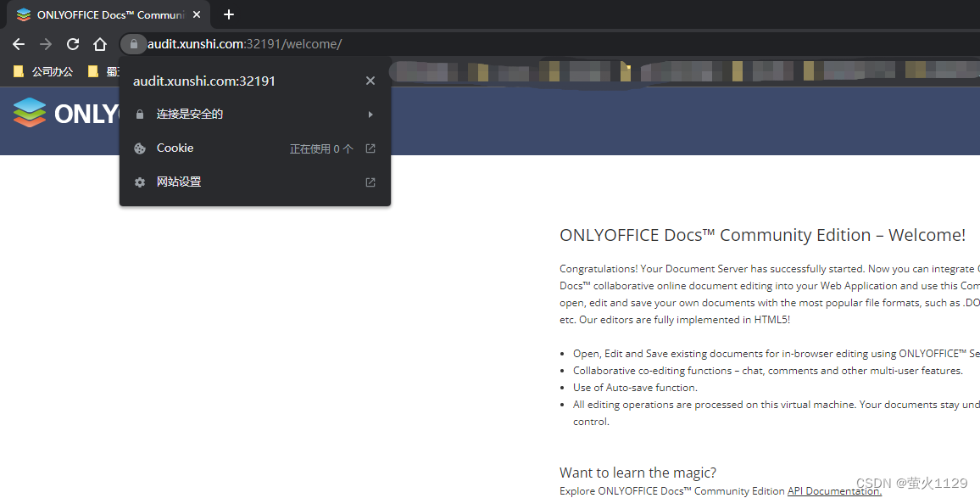Reload the current page
The width and height of the screenshot is (980, 498).
coord(73,44)
